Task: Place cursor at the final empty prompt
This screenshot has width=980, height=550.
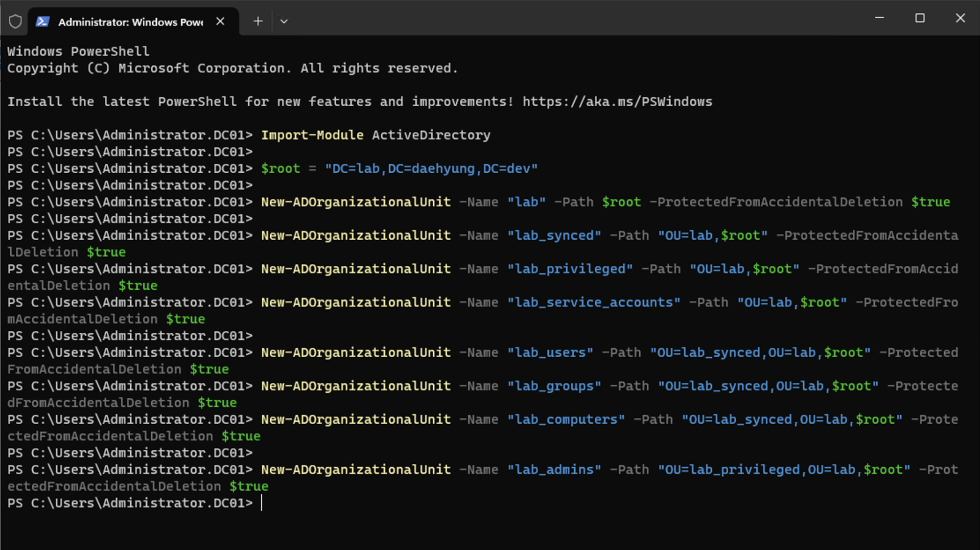Action: tap(262, 503)
